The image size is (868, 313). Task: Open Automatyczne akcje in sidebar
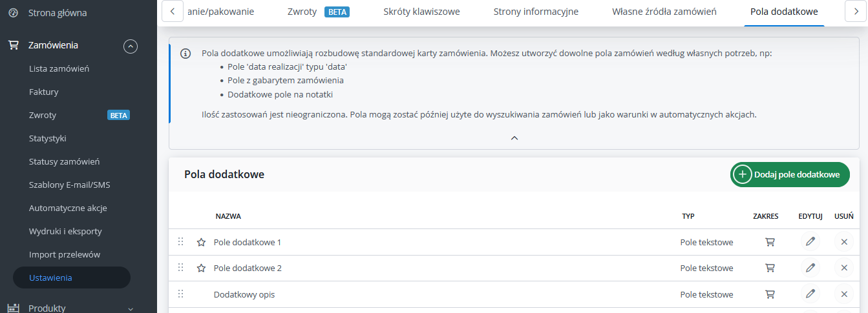(x=68, y=208)
